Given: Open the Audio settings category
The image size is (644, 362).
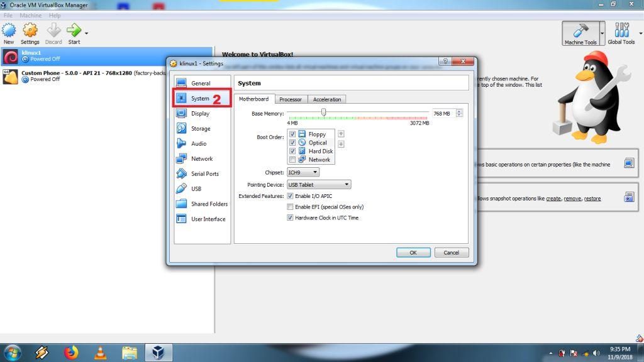Looking at the screenshot, I should [x=202, y=144].
